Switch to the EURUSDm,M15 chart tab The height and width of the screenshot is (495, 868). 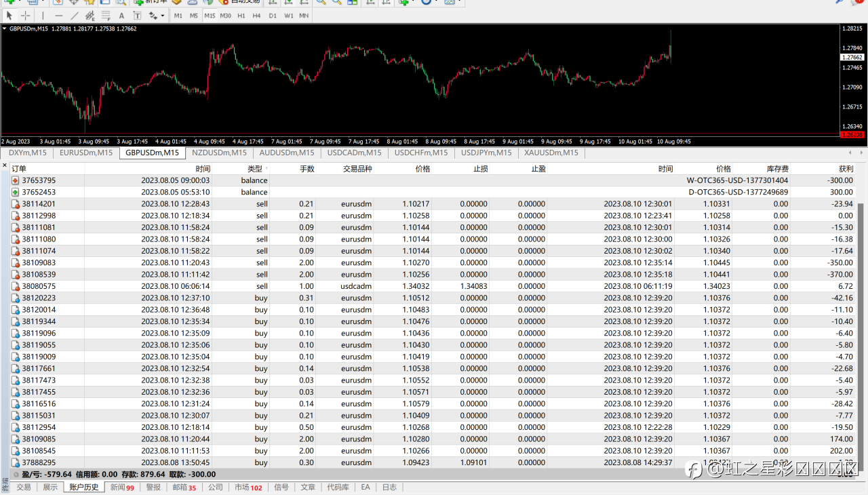tap(86, 153)
